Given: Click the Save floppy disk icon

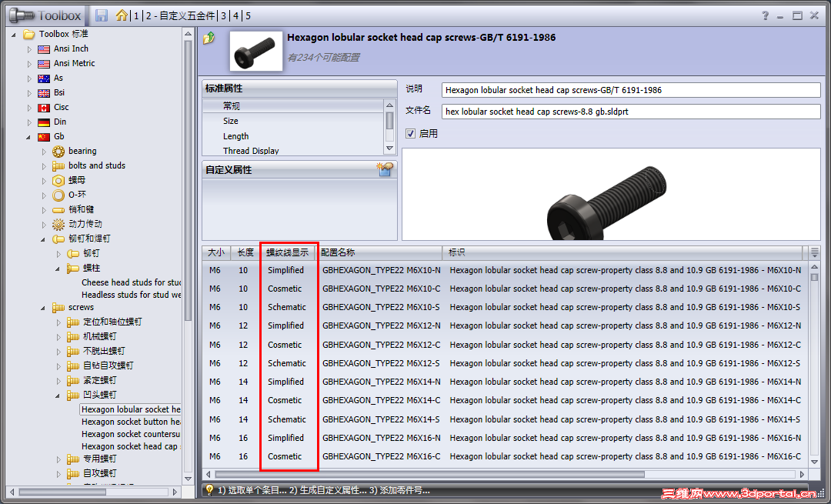Looking at the screenshot, I should tap(102, 15).
